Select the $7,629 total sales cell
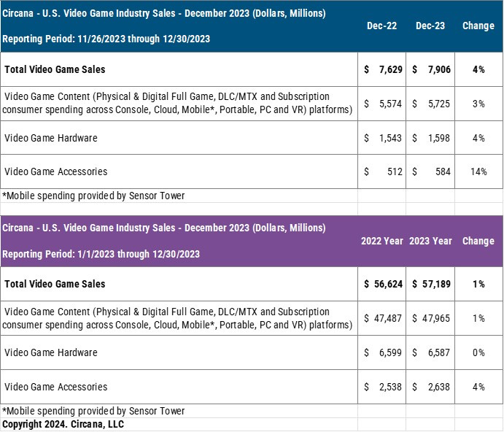The width and height of the screenshot is (504, 432). coord(381,69)
